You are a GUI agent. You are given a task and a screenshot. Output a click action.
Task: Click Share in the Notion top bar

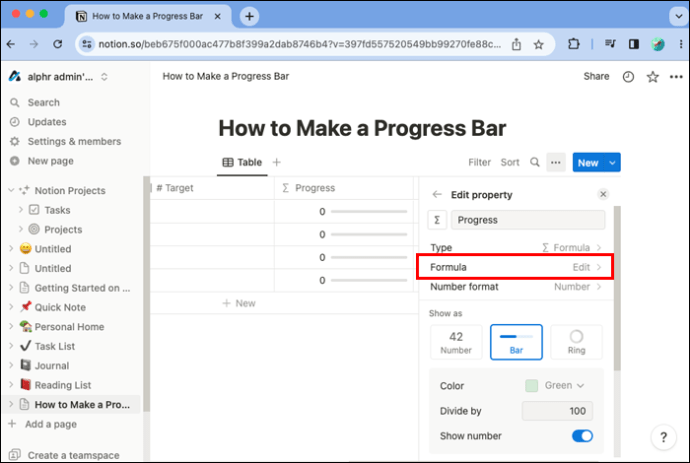(x=596, y=77)
